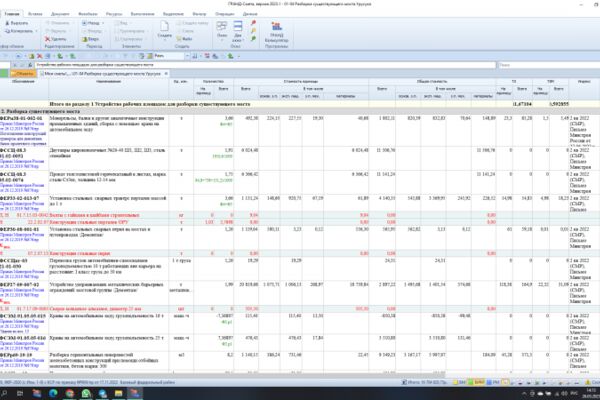Image resolution: width=600 pixels, height=400 pixels.
Task: Open the Главная ribbon tab
Action: point(12,14)
